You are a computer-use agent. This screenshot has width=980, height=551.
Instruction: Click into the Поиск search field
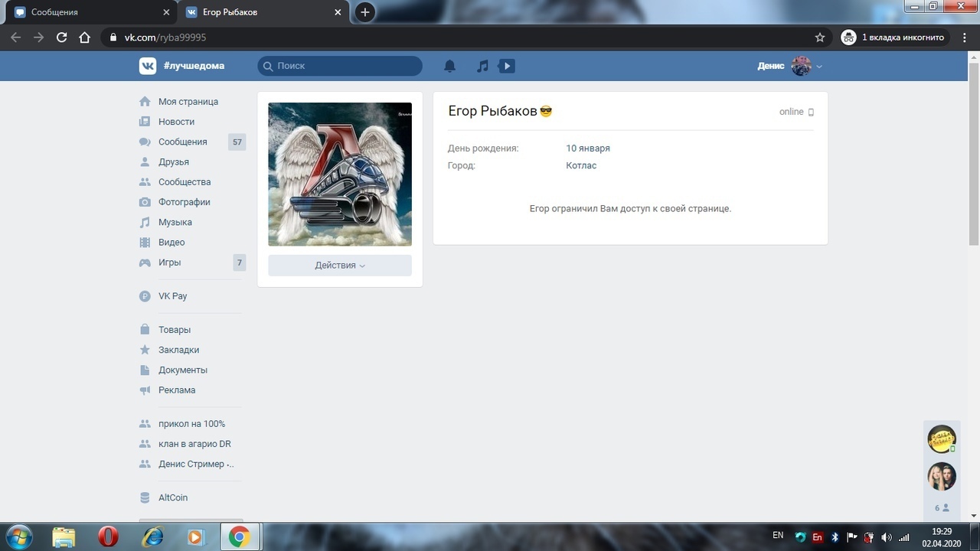(345, 67)
